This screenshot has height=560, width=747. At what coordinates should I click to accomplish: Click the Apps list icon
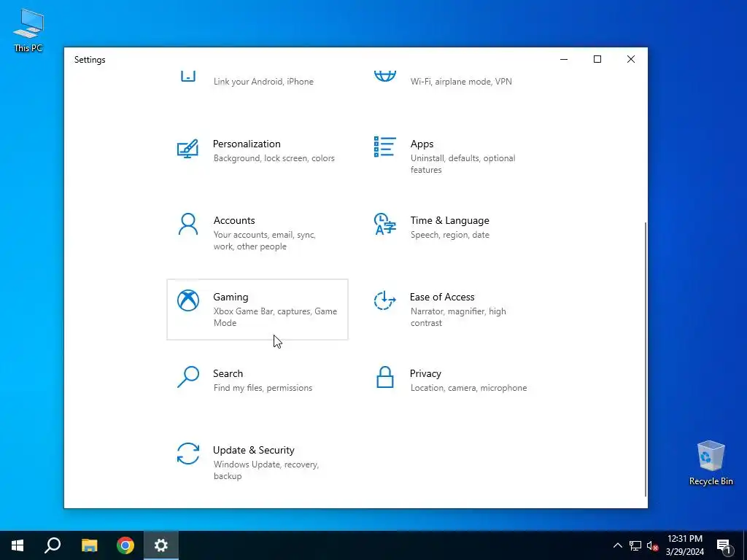[385, 147]
